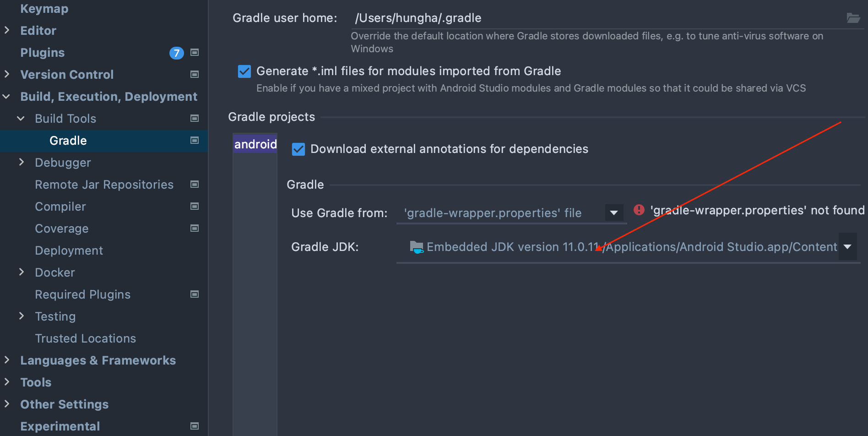
Task: Click indicator icon beside Experimental
Action: coord(194,426)
